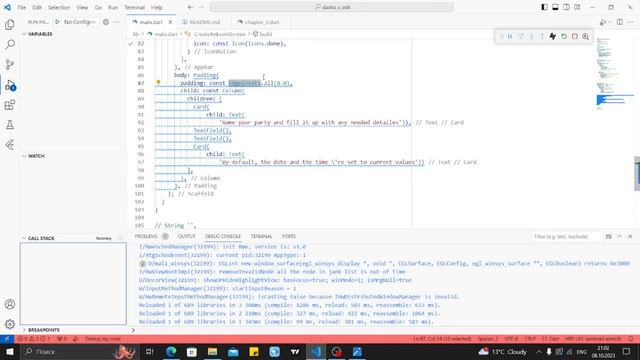Screen dimensions: 640x360
Task: Collapse the CALL STACK section
Action: [41, 238]
